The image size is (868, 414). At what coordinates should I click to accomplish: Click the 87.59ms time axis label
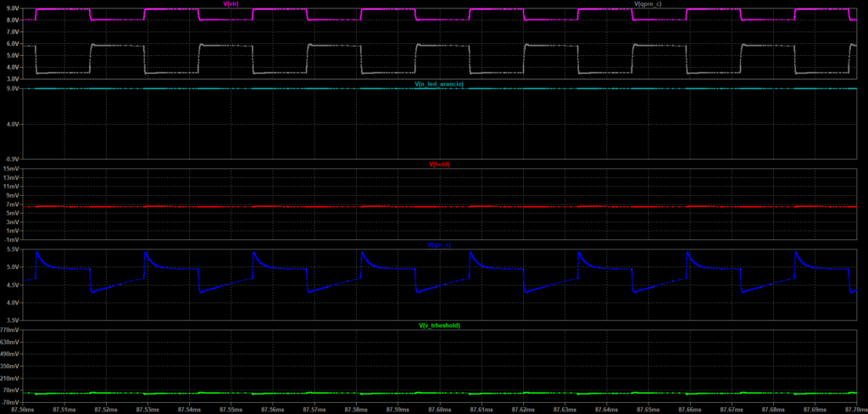[x=398, y=410]
